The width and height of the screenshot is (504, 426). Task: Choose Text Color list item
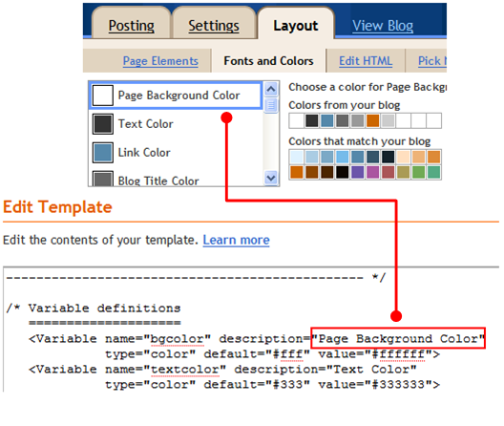[176, 124]
